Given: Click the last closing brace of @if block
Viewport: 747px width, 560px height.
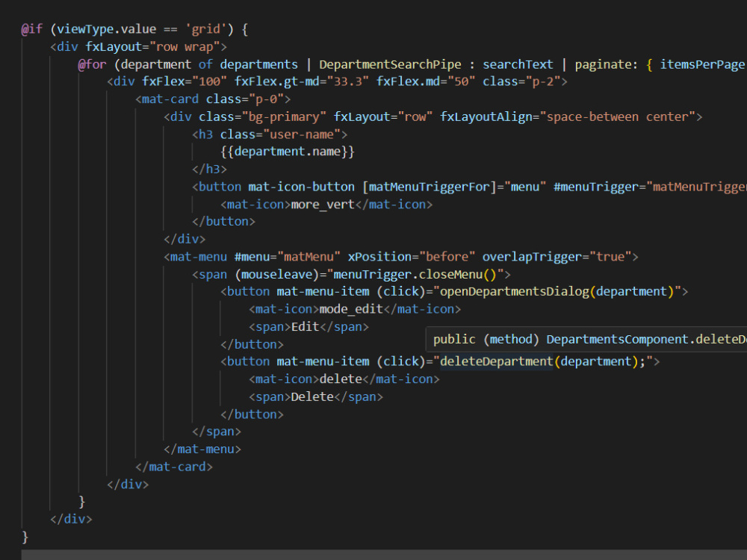Looking at the screenshot, I should tap(25, 537).
